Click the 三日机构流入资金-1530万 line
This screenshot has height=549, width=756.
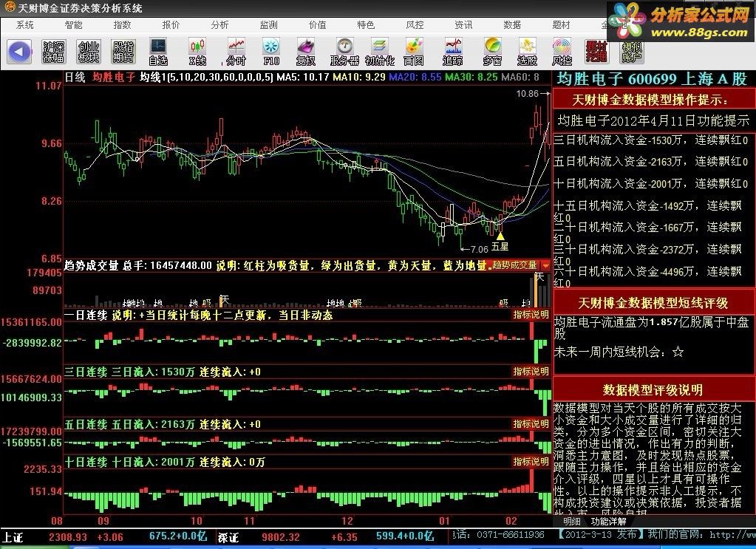[651, 140]
